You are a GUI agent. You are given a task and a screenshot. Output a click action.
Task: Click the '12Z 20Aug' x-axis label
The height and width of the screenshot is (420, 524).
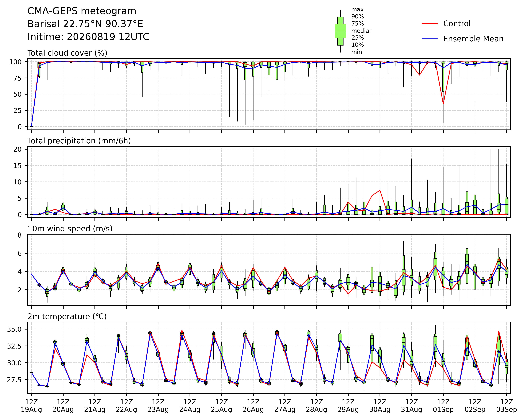tap(63, 406)
